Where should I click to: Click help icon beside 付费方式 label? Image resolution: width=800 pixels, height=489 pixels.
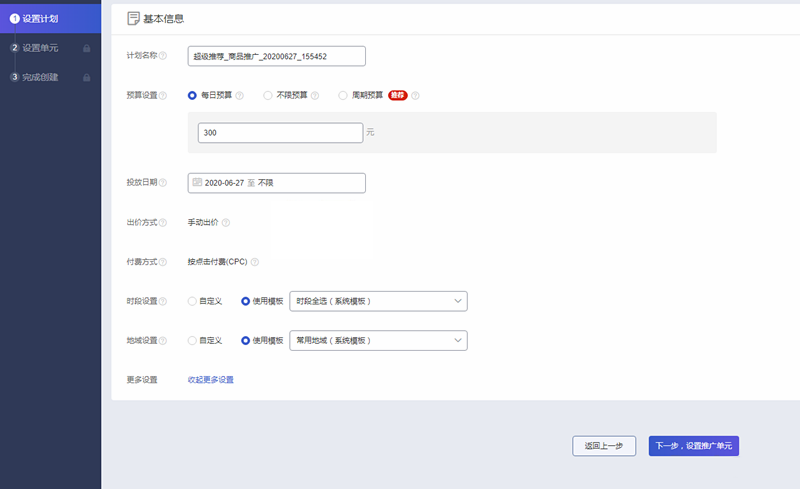point(163,262)
